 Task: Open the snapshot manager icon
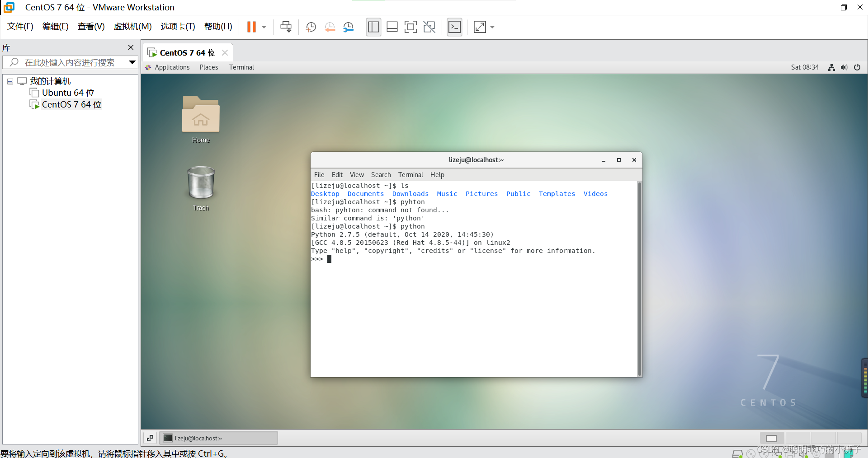coord(348,27)
